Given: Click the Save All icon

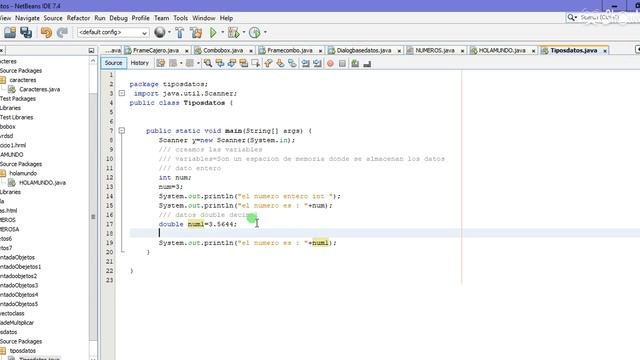Looking at the screenshot, I should [26, 32].
